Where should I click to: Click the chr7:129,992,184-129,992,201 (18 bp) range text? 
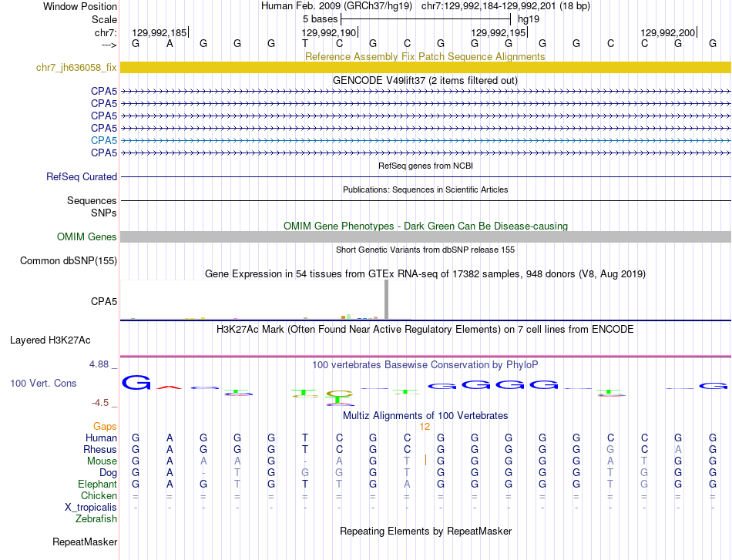[505, 6]
